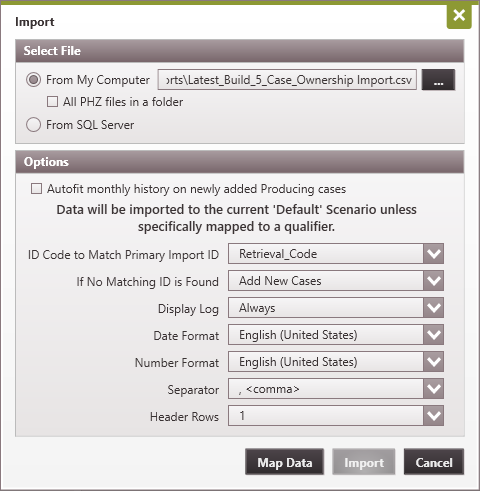Image resolution: width=480 pixels, height=491 pixels.
Task: Open file browser with the ellipsis button
Action: click(x=438, y=80)
